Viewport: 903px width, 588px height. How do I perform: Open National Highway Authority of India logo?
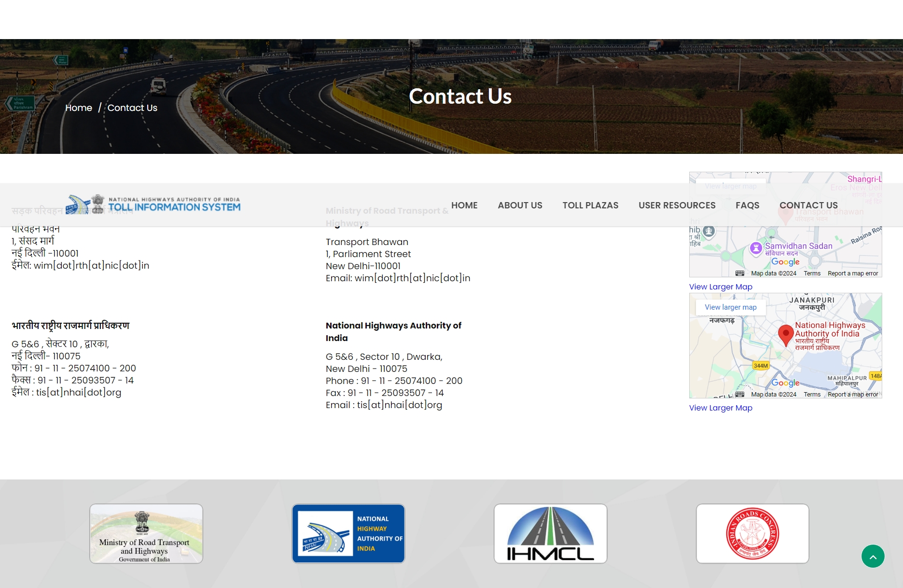click(348, 533)
